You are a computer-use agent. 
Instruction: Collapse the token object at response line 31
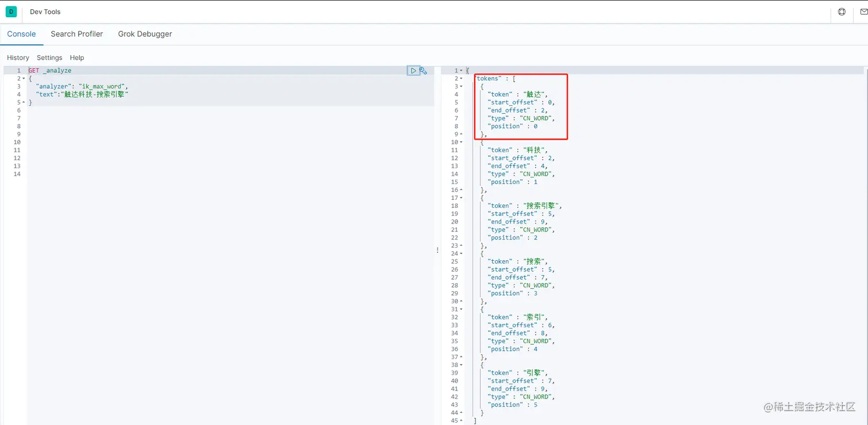click(x=461, y=310)
